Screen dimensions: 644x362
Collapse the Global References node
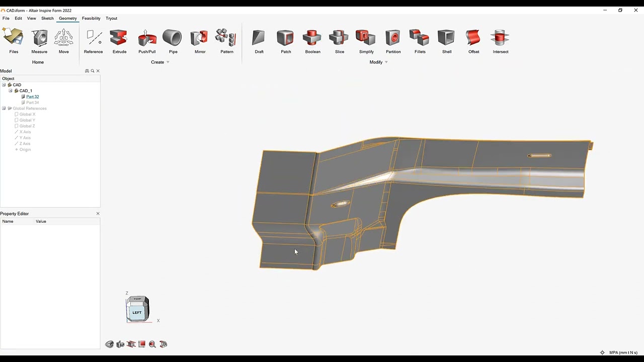tap(4, 109)
